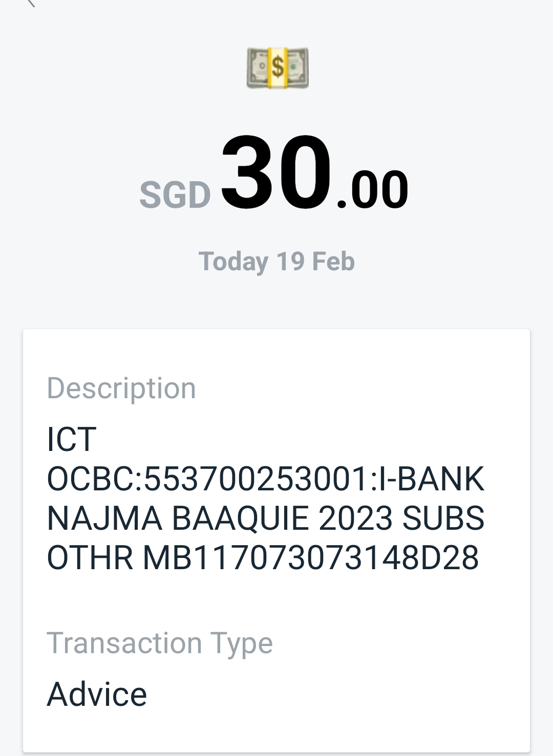Image resolution: width=553 pixels, height=756 pixels.
Task: Select the Today 19 Feb date
Action: 276,262
